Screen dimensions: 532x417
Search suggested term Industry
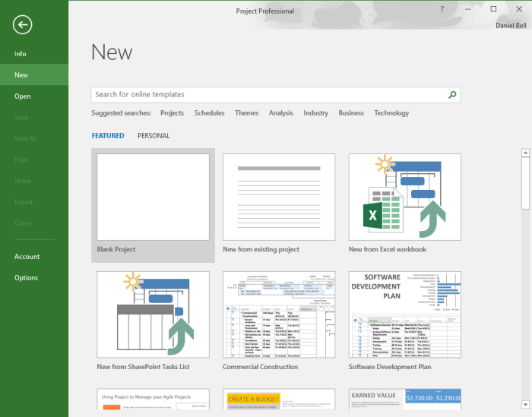tap(316, 113)
